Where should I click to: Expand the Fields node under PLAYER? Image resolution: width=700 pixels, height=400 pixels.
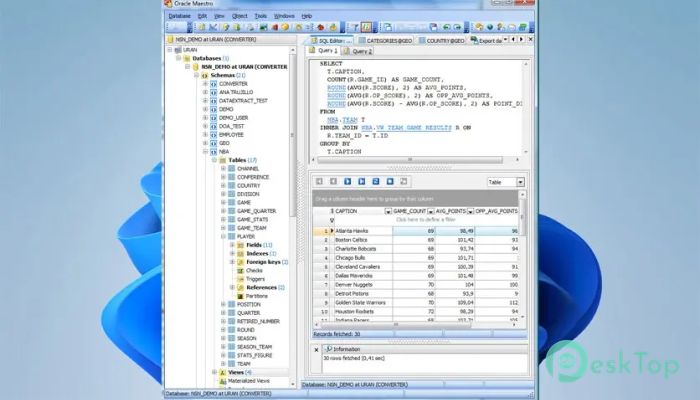click(232, 245)
